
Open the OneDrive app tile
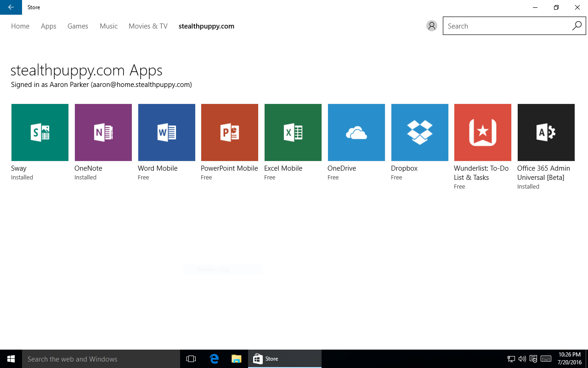(356, 132)
